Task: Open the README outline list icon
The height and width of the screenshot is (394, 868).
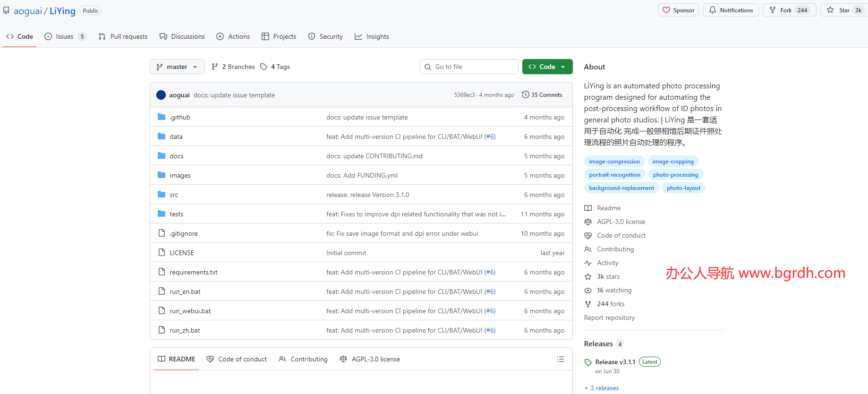Action: coord(561,359)
